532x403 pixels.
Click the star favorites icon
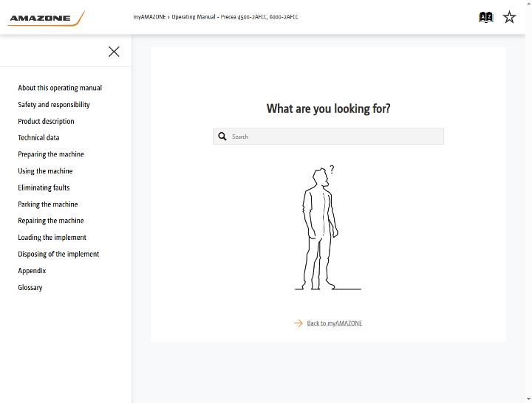(x=509, y=17)
